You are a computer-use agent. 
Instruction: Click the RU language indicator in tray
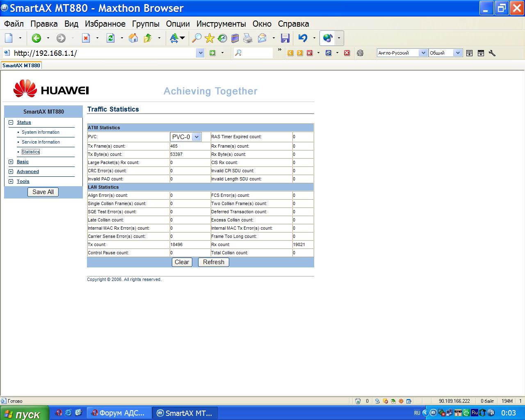tap(417, 413)
